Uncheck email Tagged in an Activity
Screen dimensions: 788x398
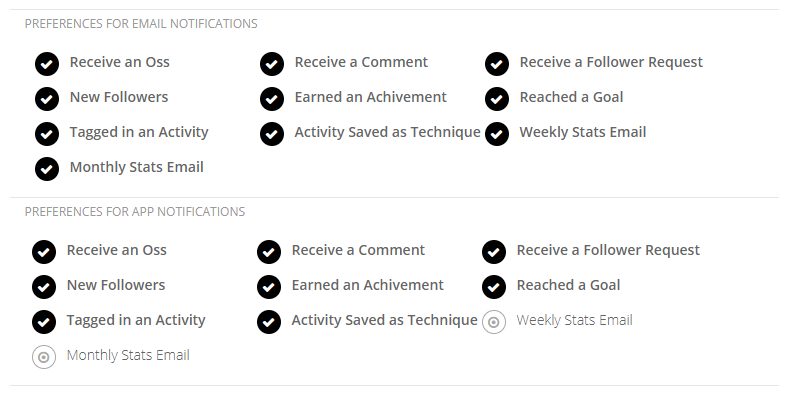point(47,134)
